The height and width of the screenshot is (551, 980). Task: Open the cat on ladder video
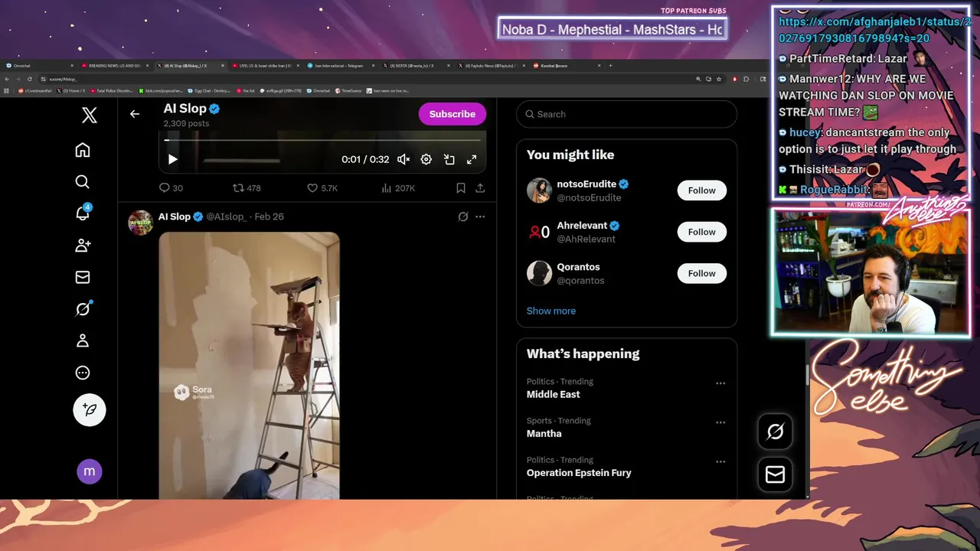(249, 366)
